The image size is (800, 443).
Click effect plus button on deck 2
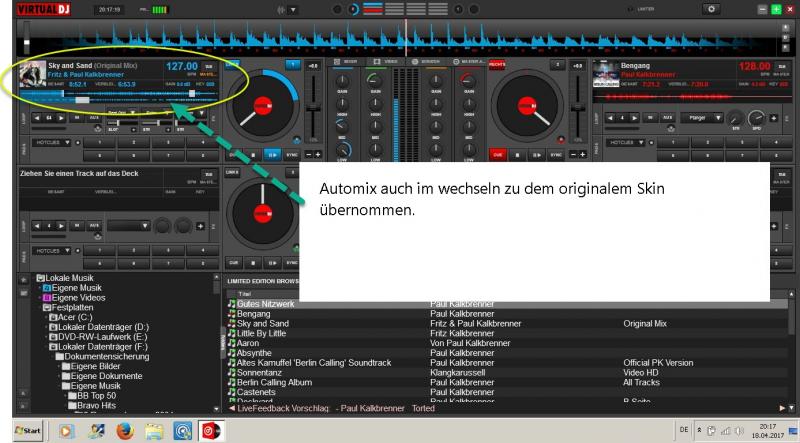pos(774,118)
